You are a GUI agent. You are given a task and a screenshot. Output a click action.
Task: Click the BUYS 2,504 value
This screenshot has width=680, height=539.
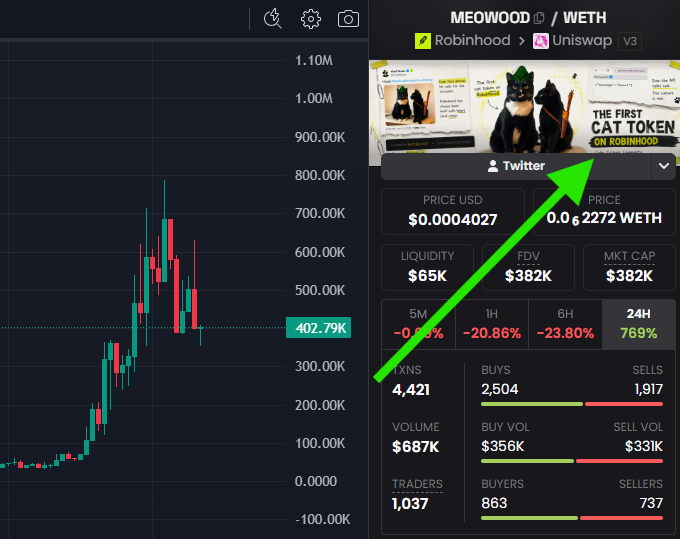point(500,389)
